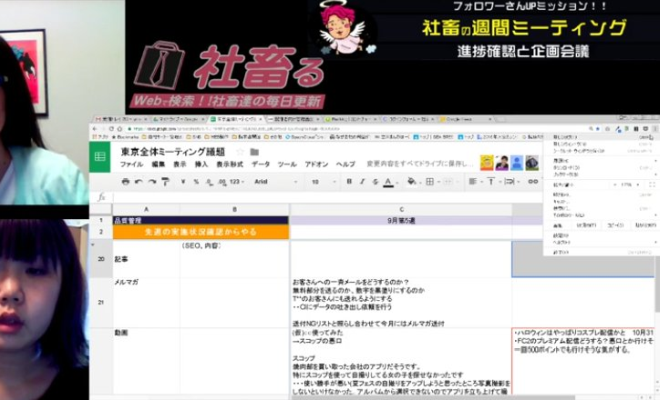Open the ファイル menu
660x400 pixels.
point(131,163)
